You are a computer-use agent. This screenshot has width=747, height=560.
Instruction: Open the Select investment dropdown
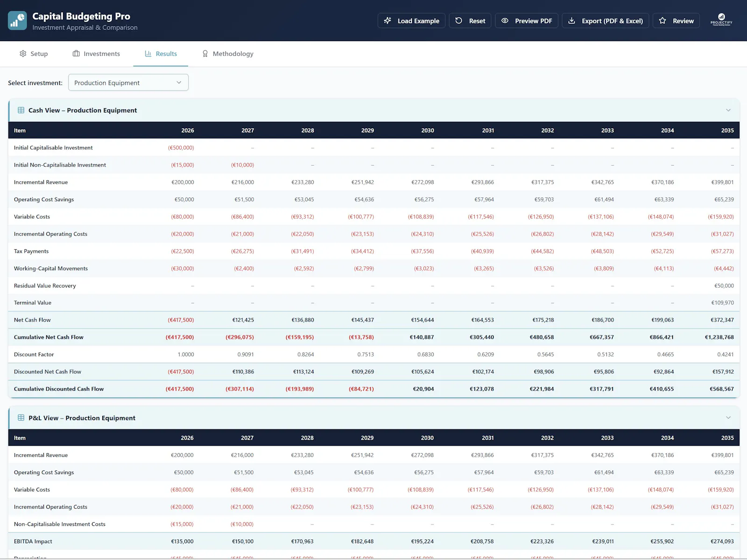(x=128, y=83)
